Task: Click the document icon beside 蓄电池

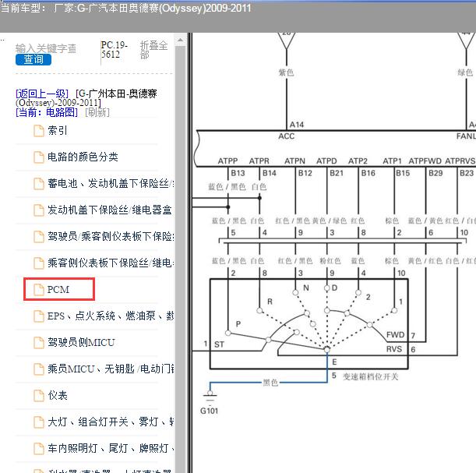Action: tap(39, 184)
